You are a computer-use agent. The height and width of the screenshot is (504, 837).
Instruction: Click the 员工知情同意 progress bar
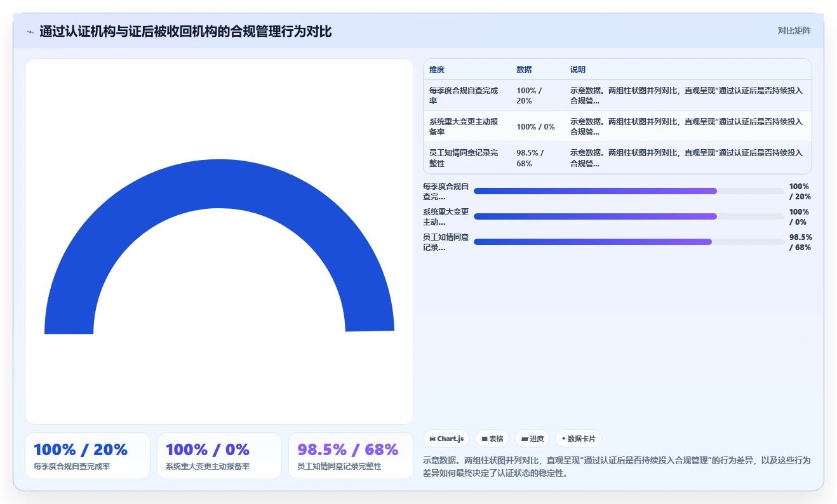click(629, 242)
